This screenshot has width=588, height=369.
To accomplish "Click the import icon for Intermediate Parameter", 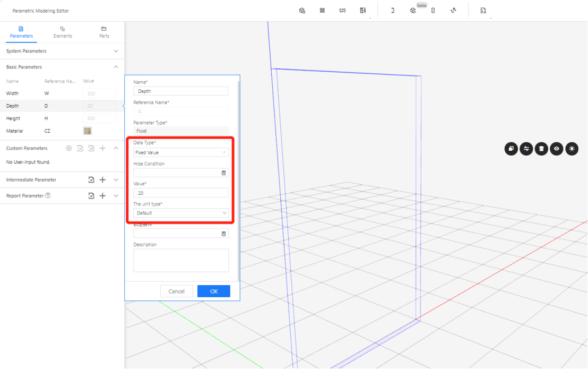I will pyautogui.click(x=91, y=180).
